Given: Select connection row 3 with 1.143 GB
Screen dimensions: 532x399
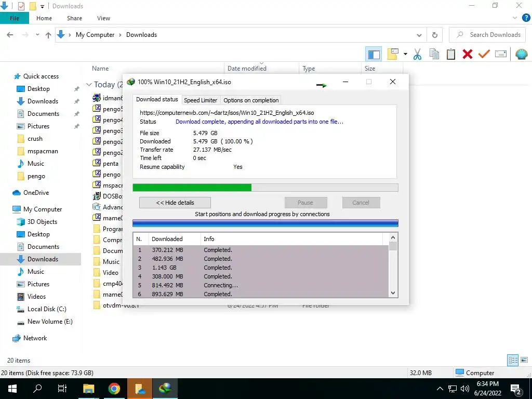Looking at the screenshot, I should (x=261, y=268).
